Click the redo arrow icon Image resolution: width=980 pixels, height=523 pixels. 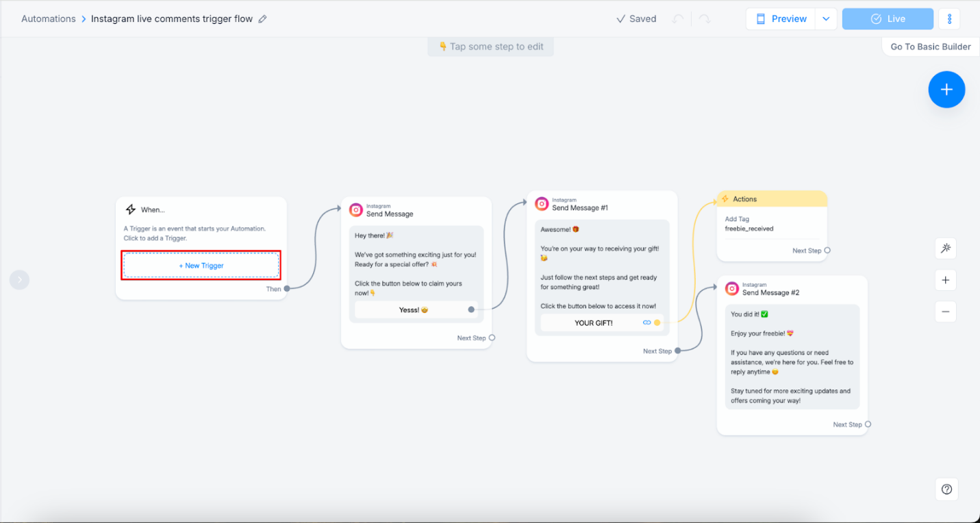pyautogui.click(x=705, y=19)
